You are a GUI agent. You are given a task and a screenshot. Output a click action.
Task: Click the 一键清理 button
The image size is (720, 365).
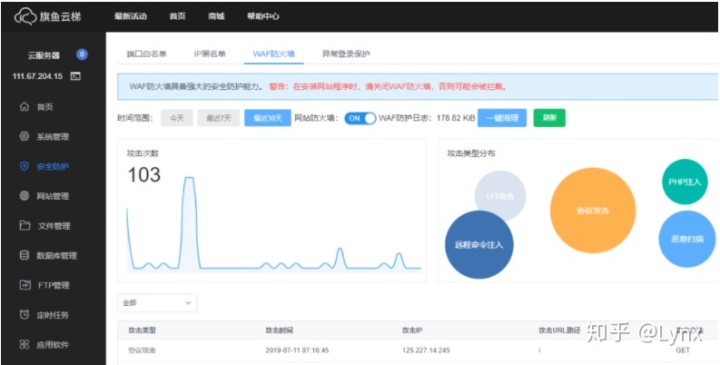point(502,118)
